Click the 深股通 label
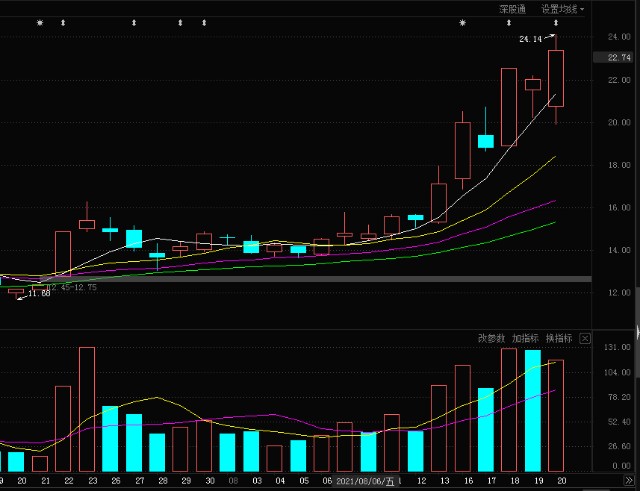This screenshot has height=491, width=640. pos(512,9)
